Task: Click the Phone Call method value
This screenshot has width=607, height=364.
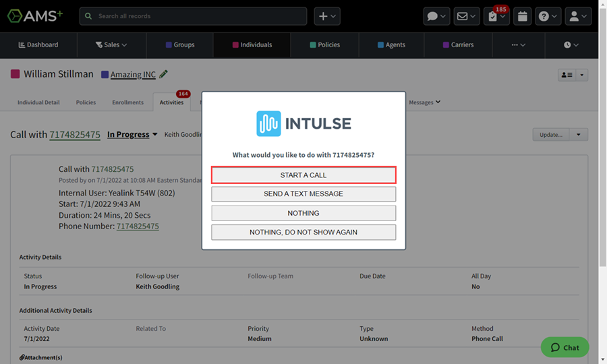Action: pos(487,339)
